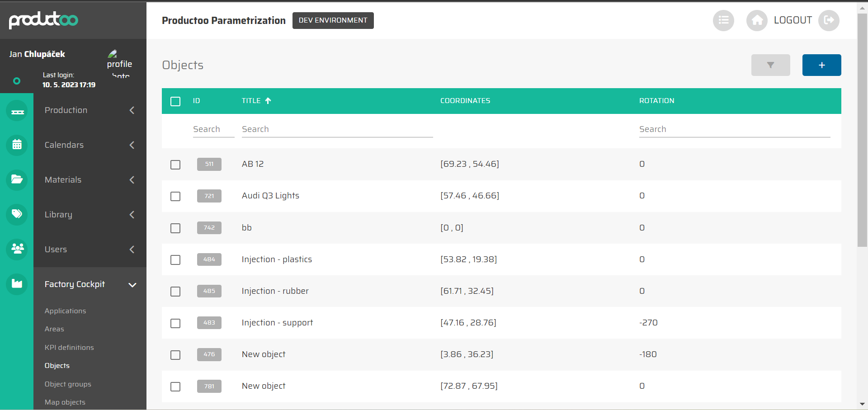Viewport: 868px width, 410px height.
Task: Toggle the select-all checkbox in table header
Action: click(x=175, y=101)
